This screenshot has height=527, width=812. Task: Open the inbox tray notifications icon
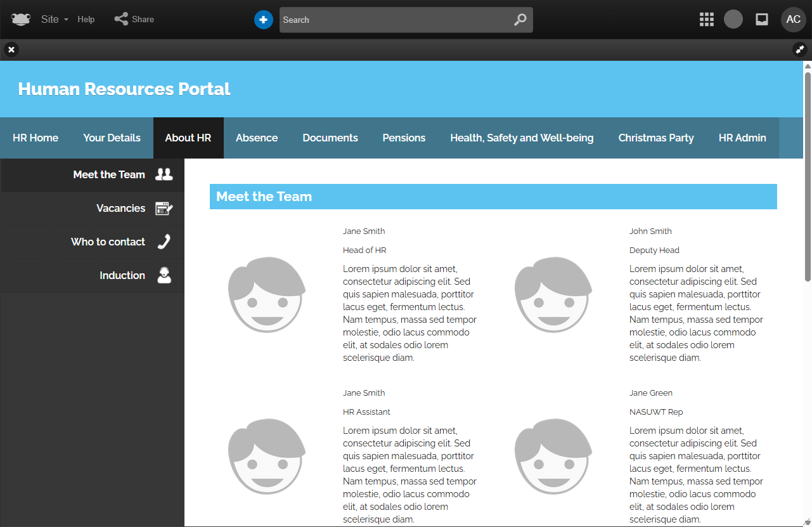point(762,19)
